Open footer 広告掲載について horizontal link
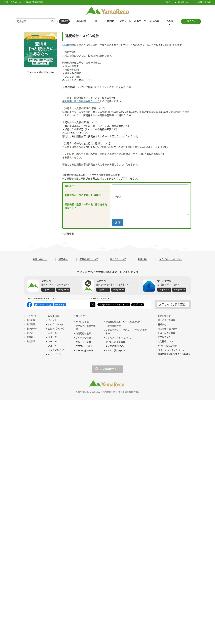Viewport: 215px width, 644px height. pyautogui.click(x=89, y=259)
